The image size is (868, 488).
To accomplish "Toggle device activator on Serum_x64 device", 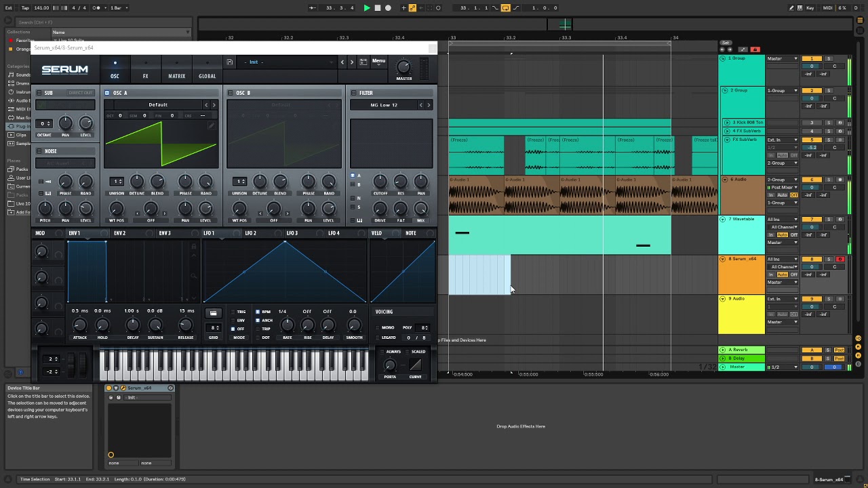I will [x=109, y=388].
